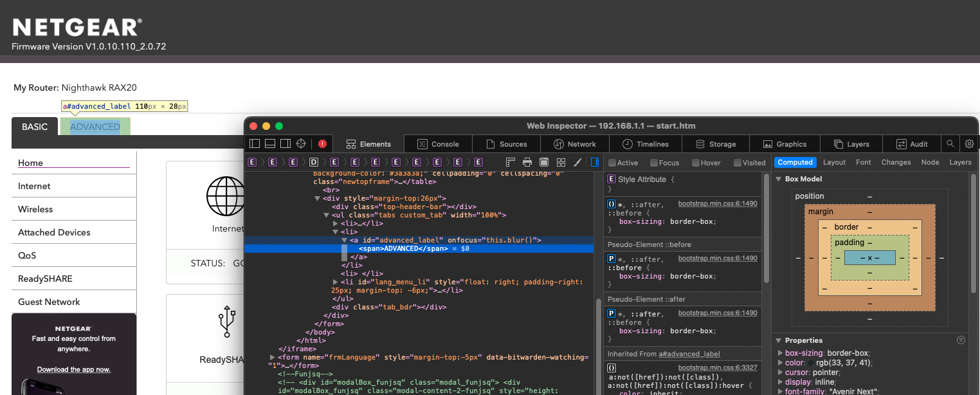Expand the form frmLanguage node
This screenshot has width=980, height=395.
(x=272, y=357)
